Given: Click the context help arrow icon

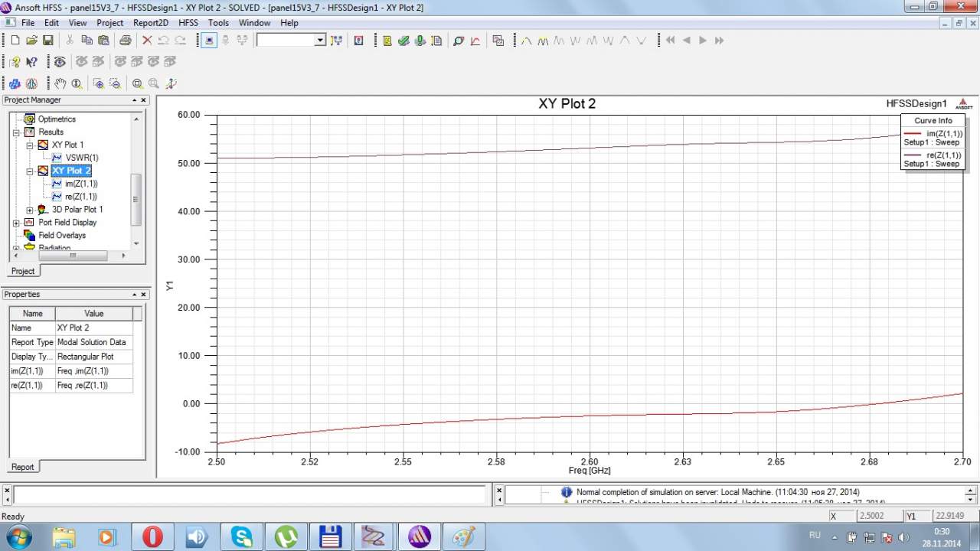Looking at the screenshot, I should click(x=31, y=62).
